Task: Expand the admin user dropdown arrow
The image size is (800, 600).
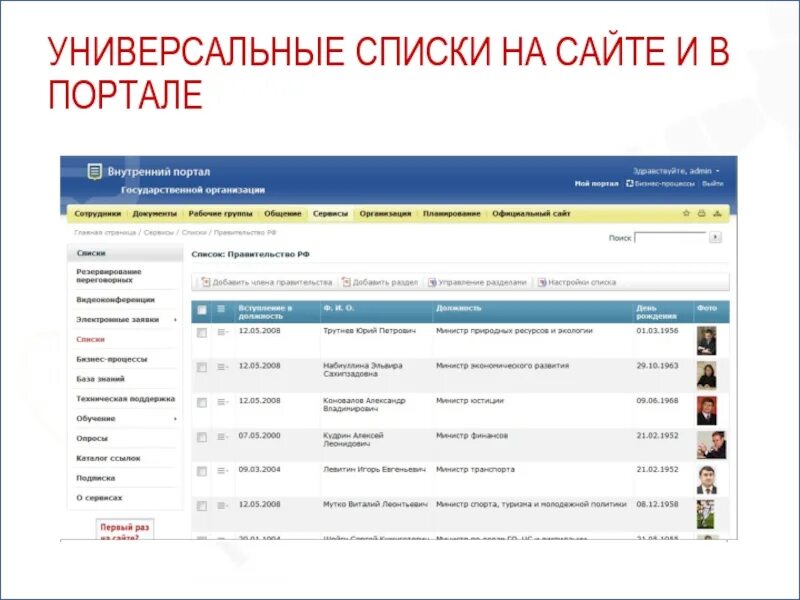Action: point(718,171)
